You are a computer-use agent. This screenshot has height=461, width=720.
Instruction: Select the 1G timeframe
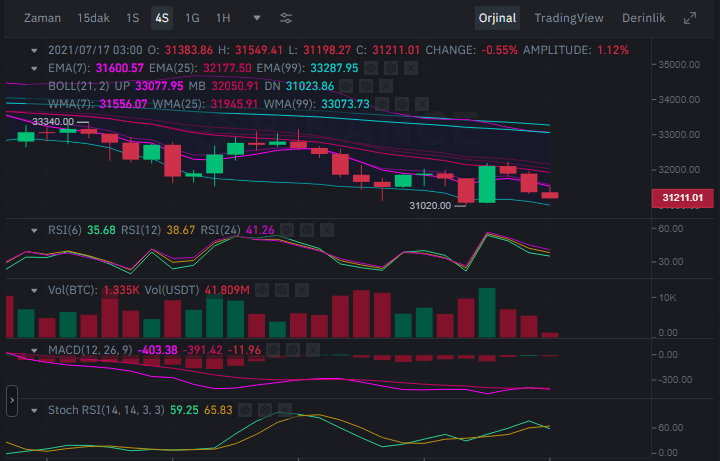click(x=192, y=18)
